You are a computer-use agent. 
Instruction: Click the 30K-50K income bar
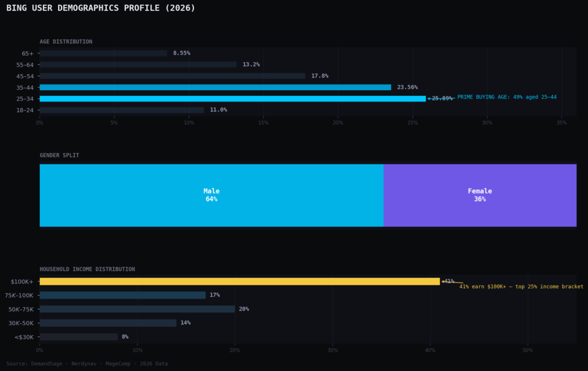click(108, 323)
